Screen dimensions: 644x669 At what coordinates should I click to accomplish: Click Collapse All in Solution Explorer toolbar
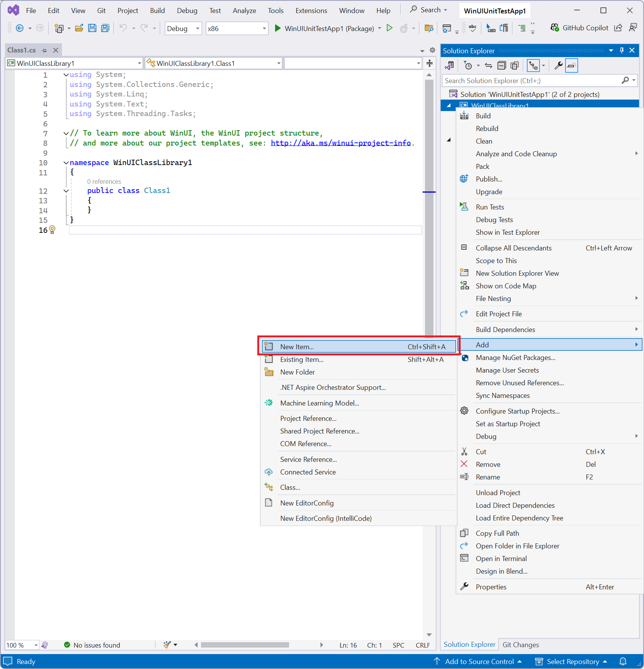(502, 65)
